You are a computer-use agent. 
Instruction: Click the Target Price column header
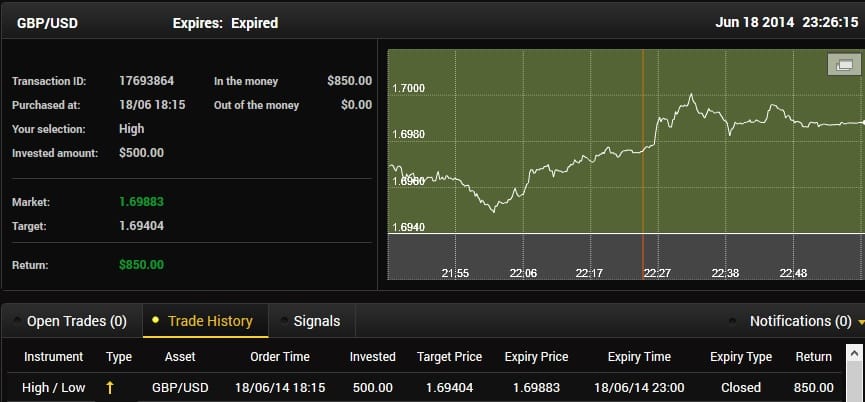[x=449, y=357]
